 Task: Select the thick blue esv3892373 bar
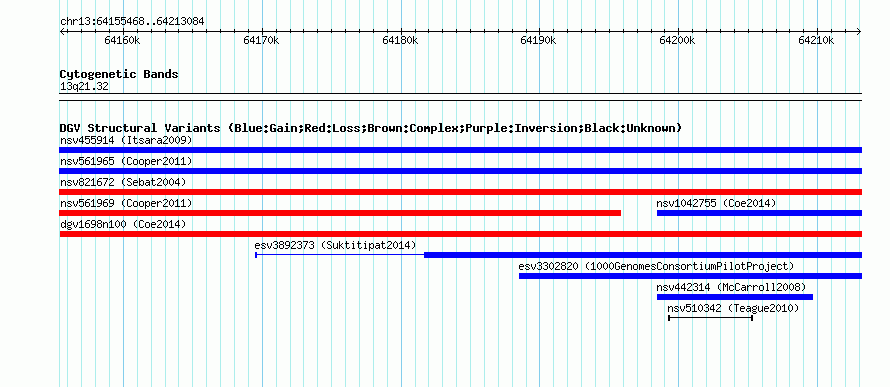[x=643, y=255]
